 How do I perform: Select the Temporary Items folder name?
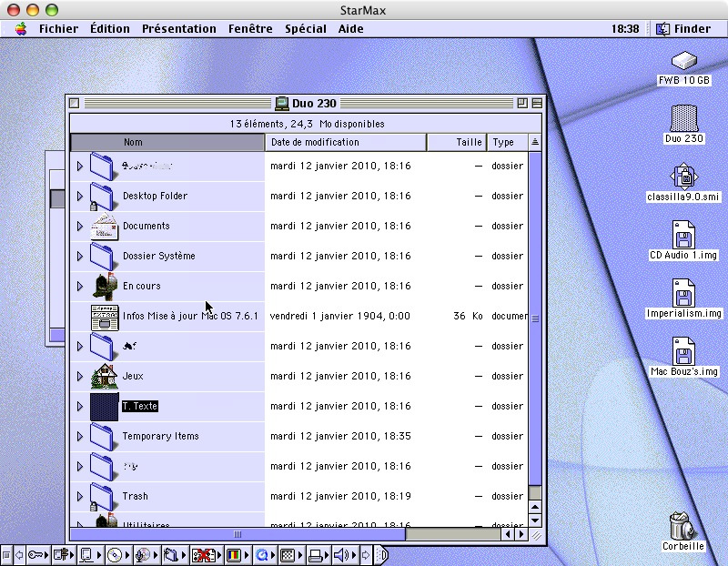[161, 436]
